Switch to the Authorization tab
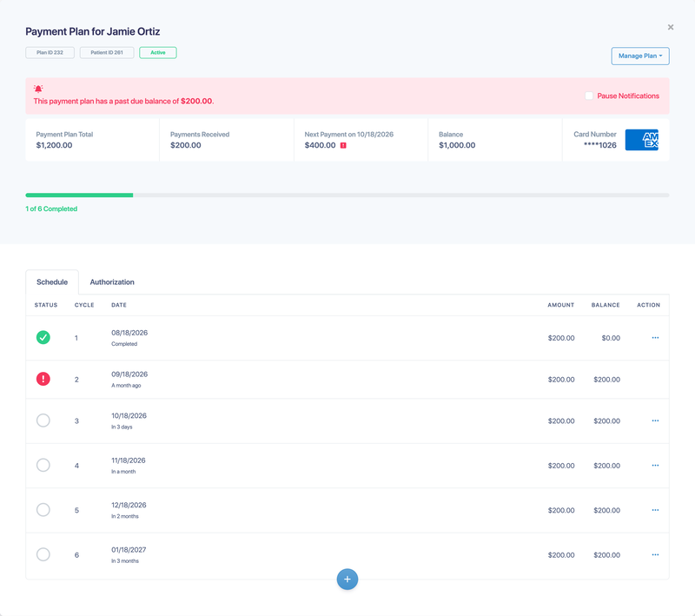This screenshot has height=616, width=695. (x=112, y=282)
